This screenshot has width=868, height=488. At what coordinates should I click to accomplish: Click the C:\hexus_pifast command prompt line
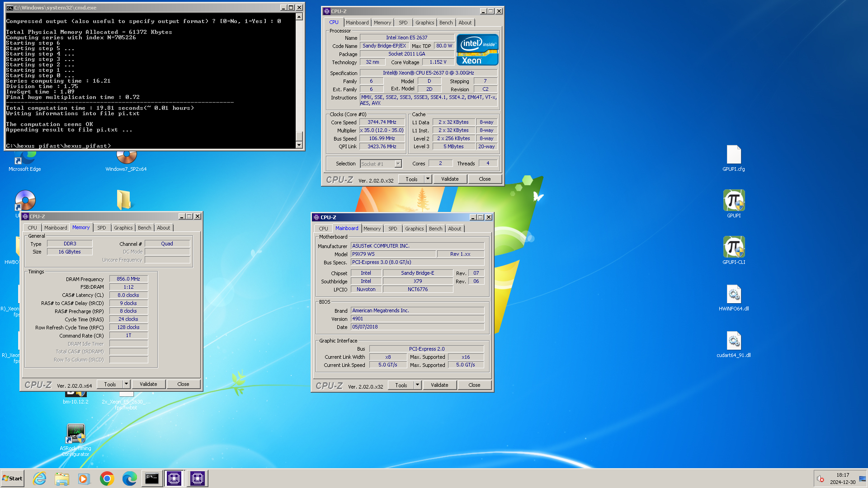click(x=58, y=145)
